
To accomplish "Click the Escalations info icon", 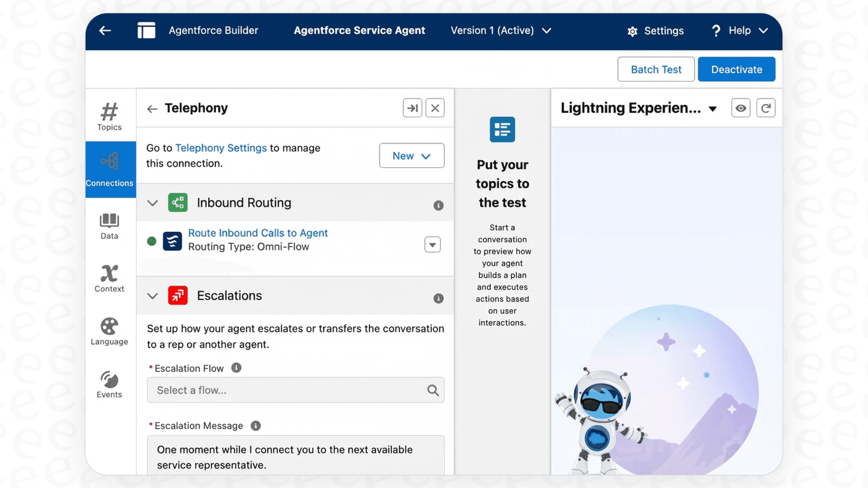I will pyautogui.click(x=438, y=298).
